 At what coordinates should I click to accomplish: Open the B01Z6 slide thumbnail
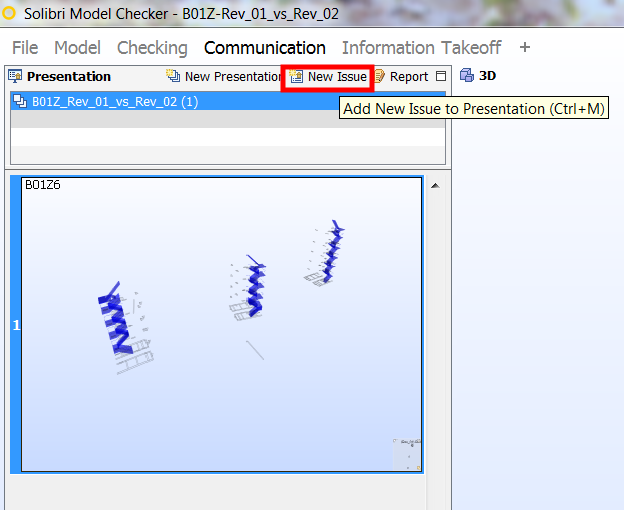(221, 325)
